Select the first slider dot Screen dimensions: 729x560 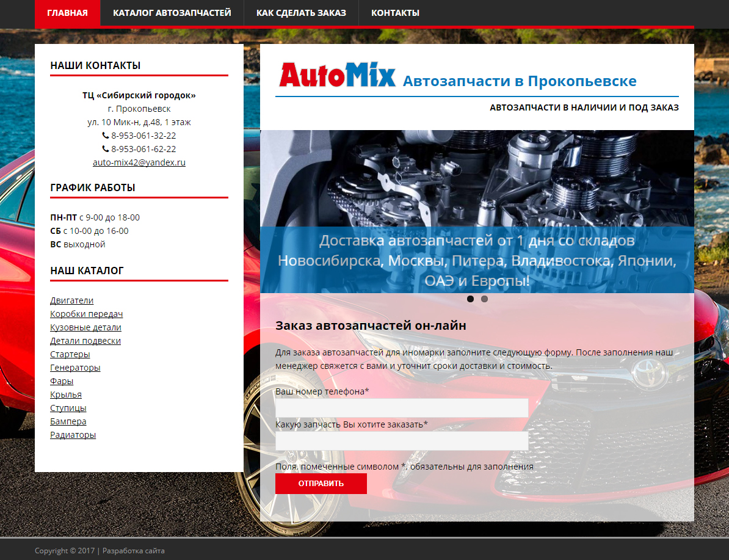(x=471, y=299)
